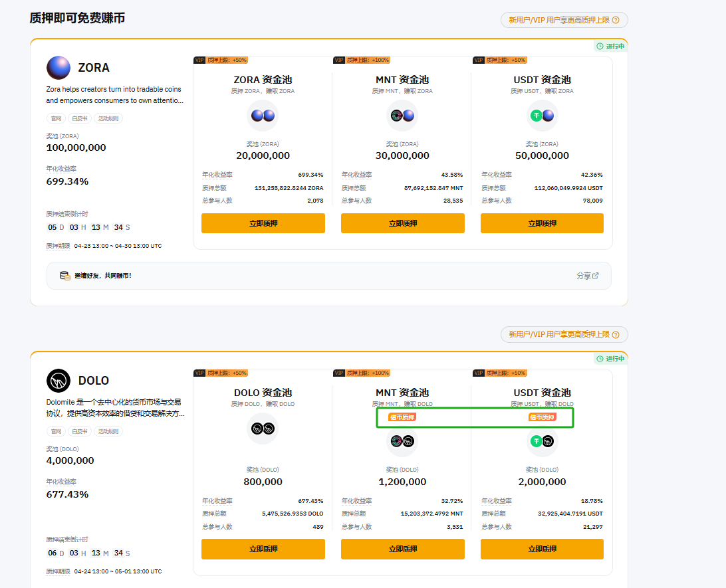The height and width of the screenshot is (588, 726).
Task: Click VIP +50% badge on ZORA 资金池
Action: tap(221, 60)
